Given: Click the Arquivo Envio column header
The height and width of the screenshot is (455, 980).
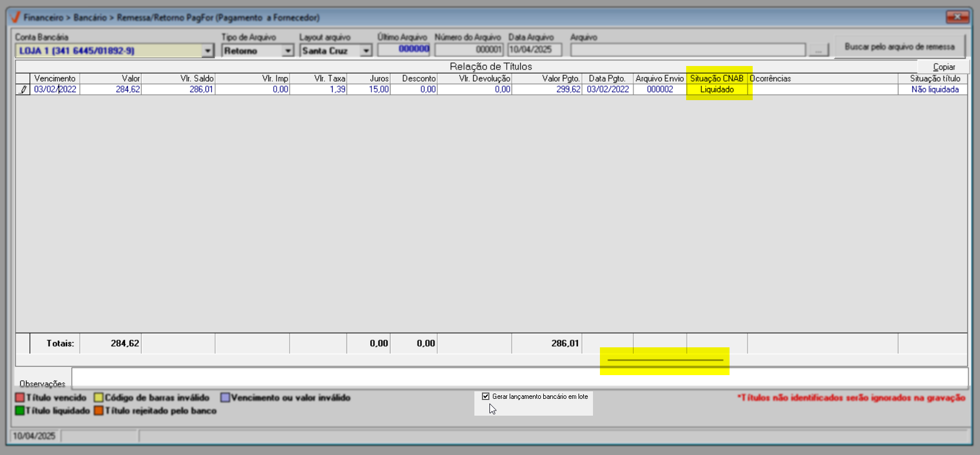Looking at the screenshot, I should pyautogui.click(x=660, y=78).
